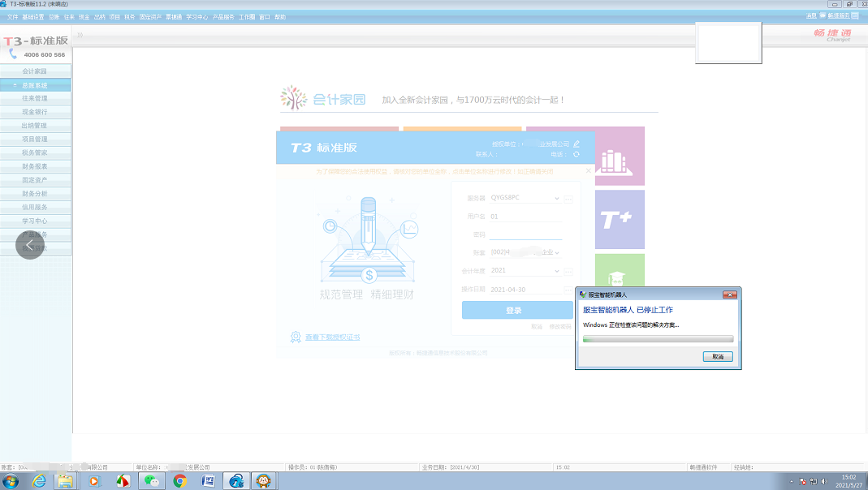Select 财务分析 in the sidebar

coord(36,194)
